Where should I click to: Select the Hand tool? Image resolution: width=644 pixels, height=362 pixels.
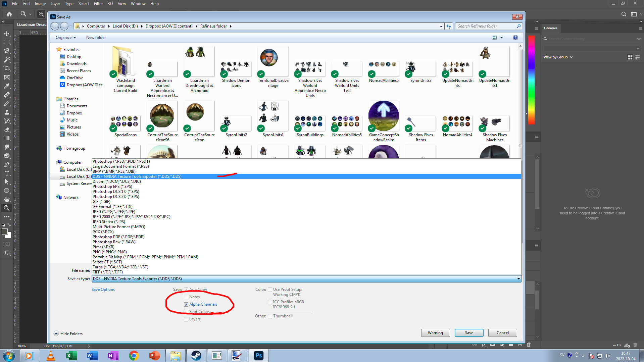(7, 199)
